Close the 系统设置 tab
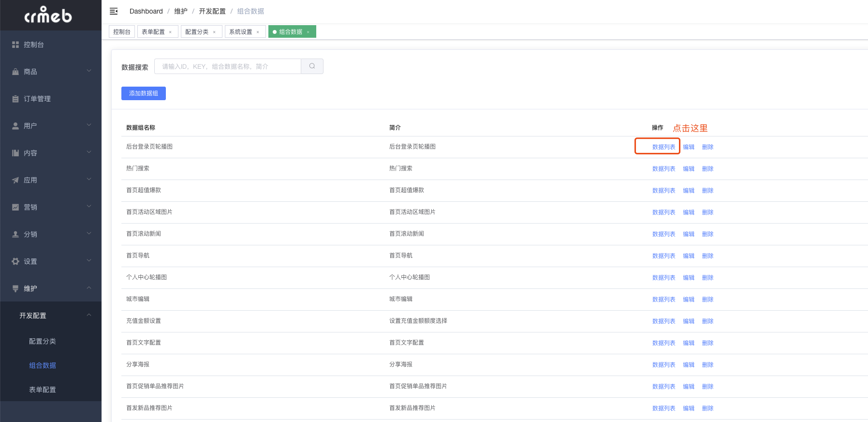This screenshot has width=868, height=422. point(258,32)
